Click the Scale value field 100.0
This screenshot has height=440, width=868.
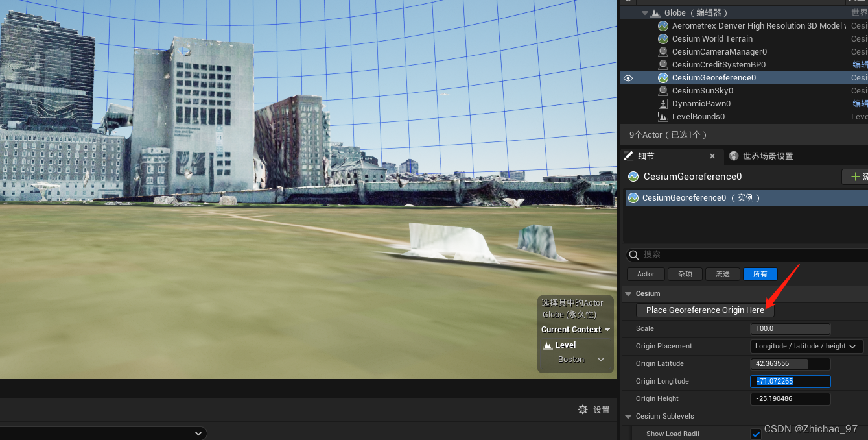click(x=790, y=329)
